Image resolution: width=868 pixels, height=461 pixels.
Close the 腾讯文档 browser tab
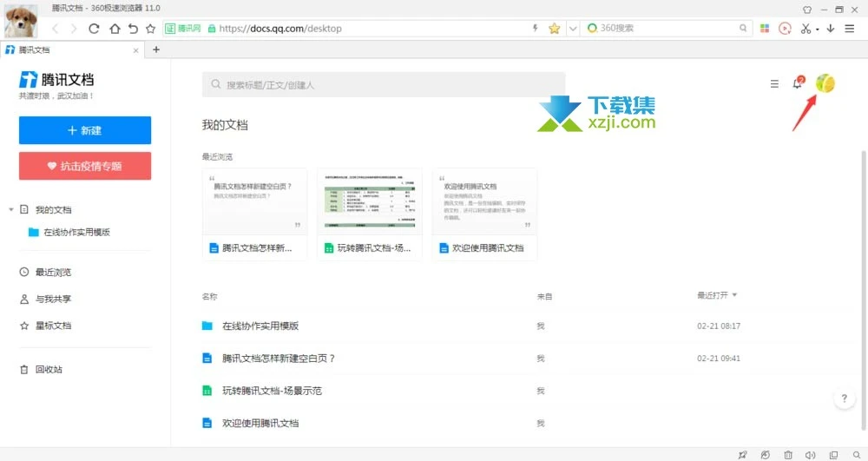coord(135,50)
